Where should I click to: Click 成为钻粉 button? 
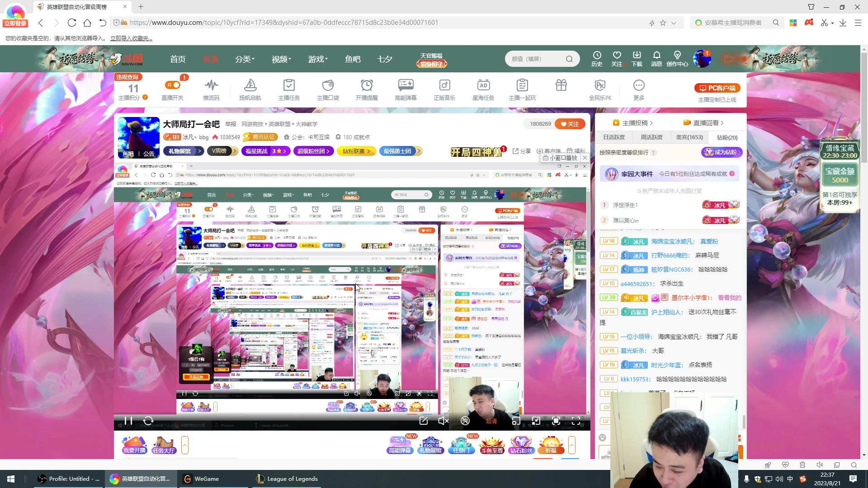click(x=722, y=152)
